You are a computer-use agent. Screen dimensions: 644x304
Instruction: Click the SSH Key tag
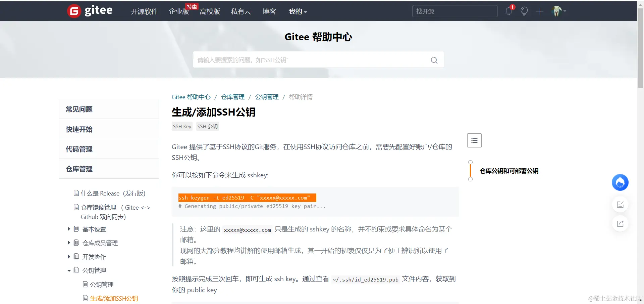click(x=182, y=126)
